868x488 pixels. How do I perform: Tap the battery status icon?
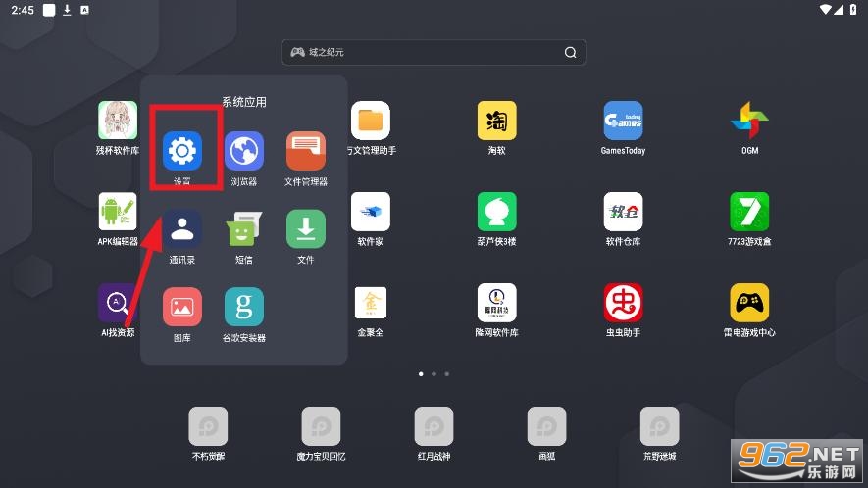click(853, 10)
